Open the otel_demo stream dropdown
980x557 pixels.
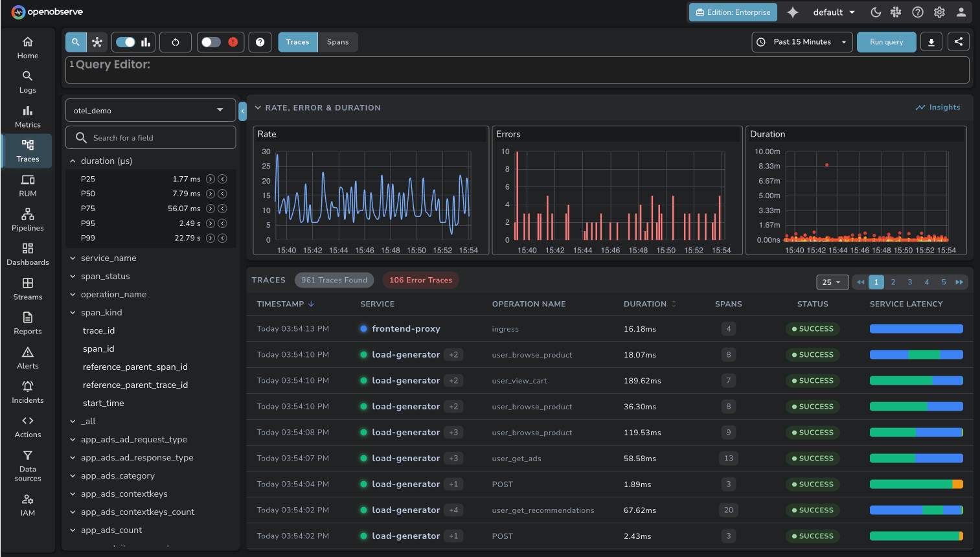(150, 110)
